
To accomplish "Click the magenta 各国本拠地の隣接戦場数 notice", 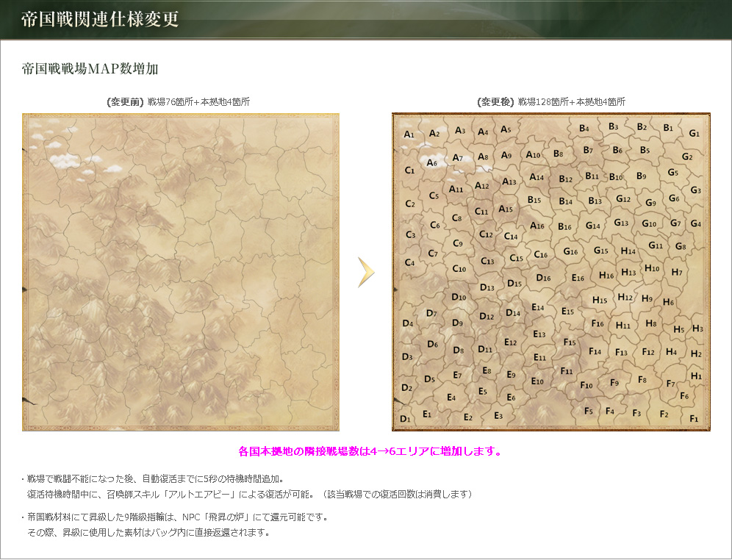I will coord(370,451).
